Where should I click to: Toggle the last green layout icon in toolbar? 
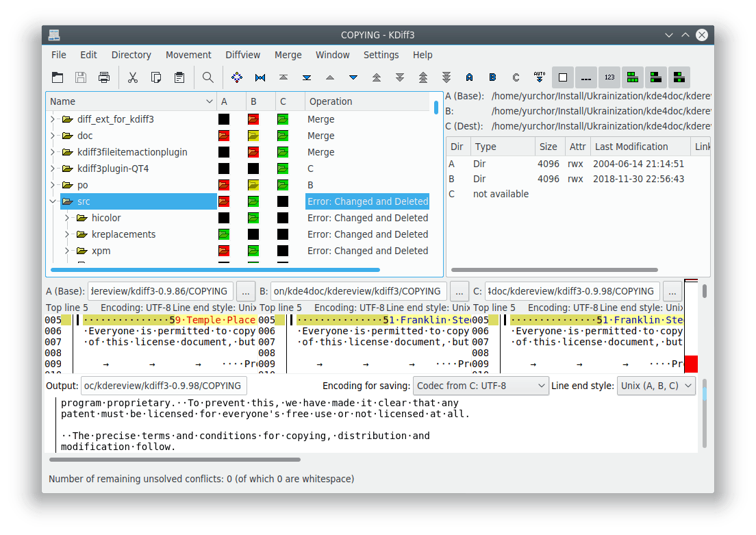[x=679, y=77]
